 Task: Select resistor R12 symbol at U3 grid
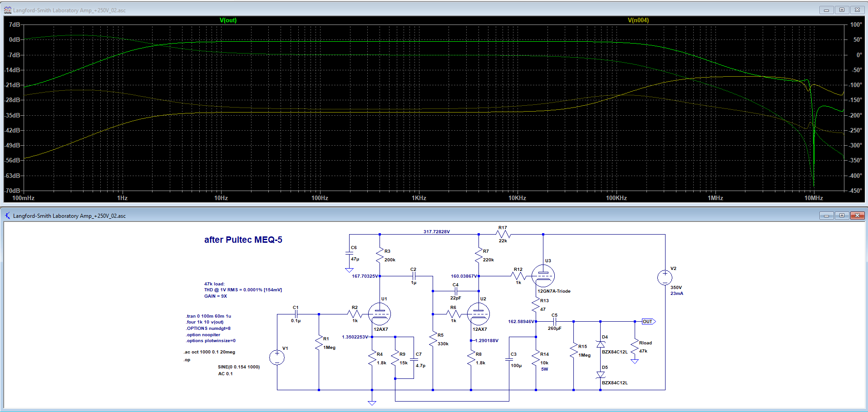pos(519,275)
